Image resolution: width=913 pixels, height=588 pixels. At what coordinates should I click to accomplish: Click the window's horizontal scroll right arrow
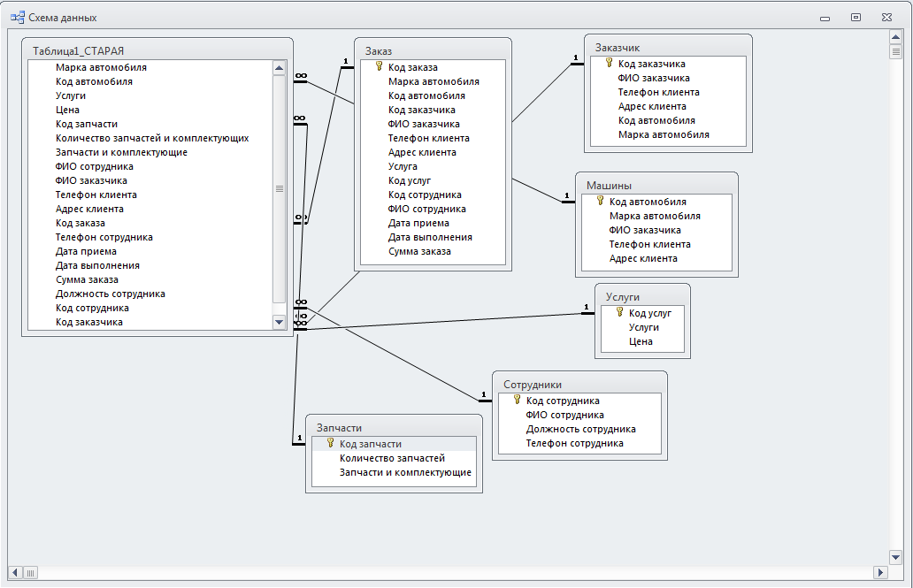[880, 573]
